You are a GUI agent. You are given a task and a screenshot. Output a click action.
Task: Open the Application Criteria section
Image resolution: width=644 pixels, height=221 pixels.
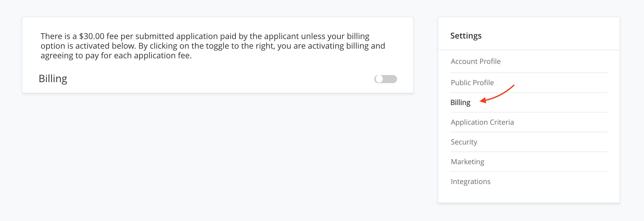coord(482,122)
